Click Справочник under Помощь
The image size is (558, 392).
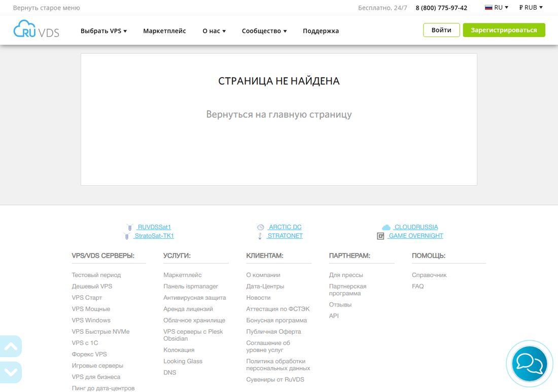429,275
